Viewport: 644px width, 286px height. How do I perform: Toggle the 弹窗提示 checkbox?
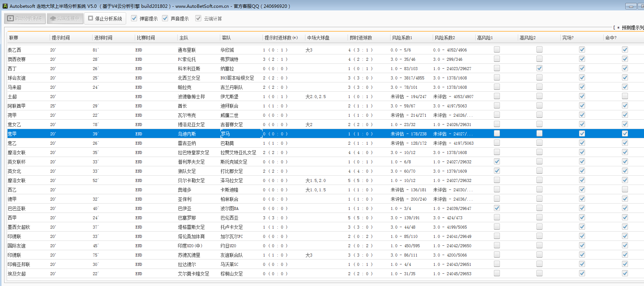point(134,18)
